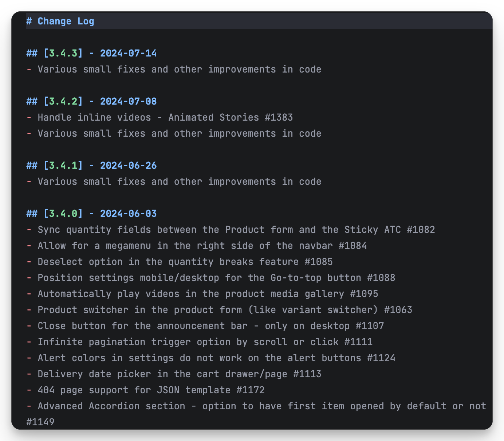Click the date 2024-07-08

click(x=128, y=101)
